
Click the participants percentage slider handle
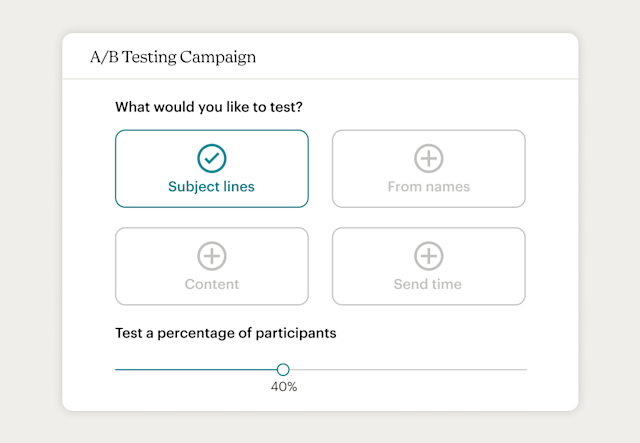[283, 370]
